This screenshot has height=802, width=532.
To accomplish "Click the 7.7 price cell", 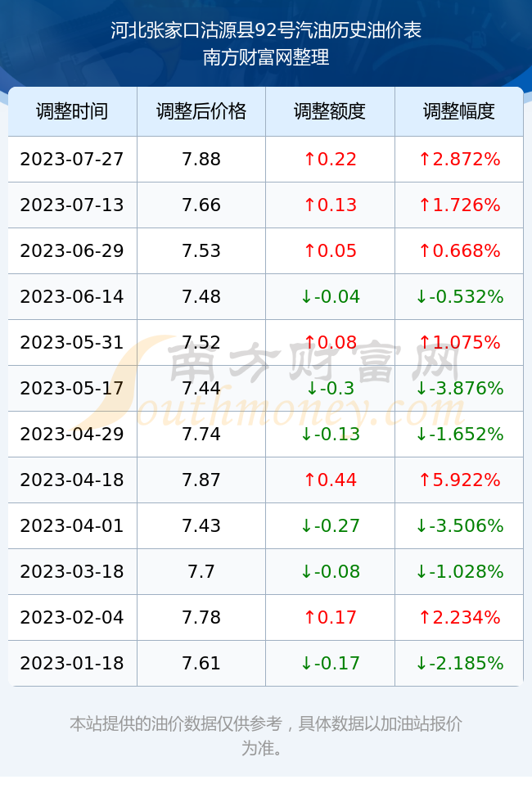I will (201, 571).
